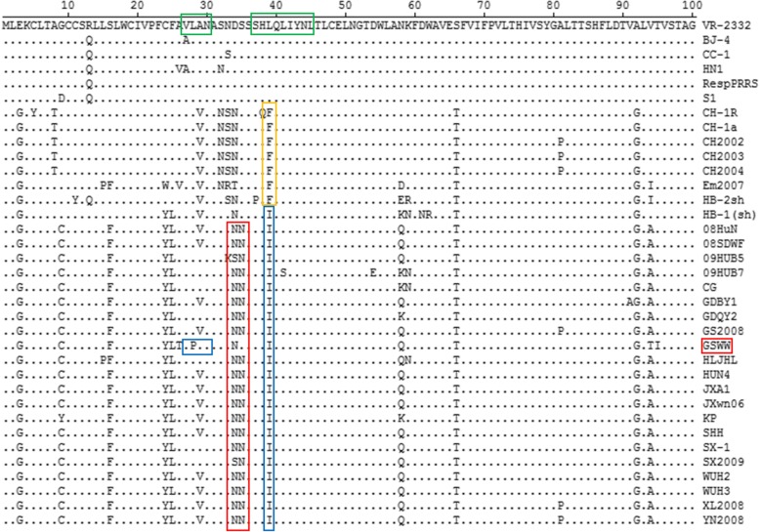Screen dimensions: 760x532
Task: Click the green-boxed VLAN motif in reference
Action: (196, 25)
